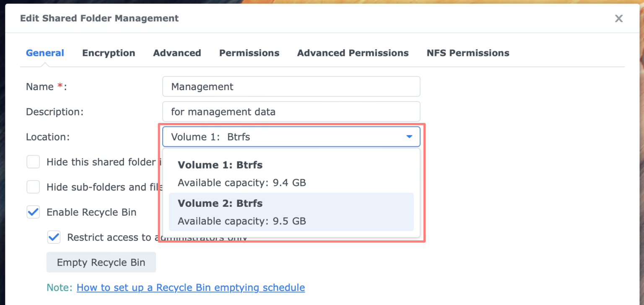Close the Edit Shared Folder Management dialog
The height and width of the screenshot is (305, 644).
click(x=619, y=18)
